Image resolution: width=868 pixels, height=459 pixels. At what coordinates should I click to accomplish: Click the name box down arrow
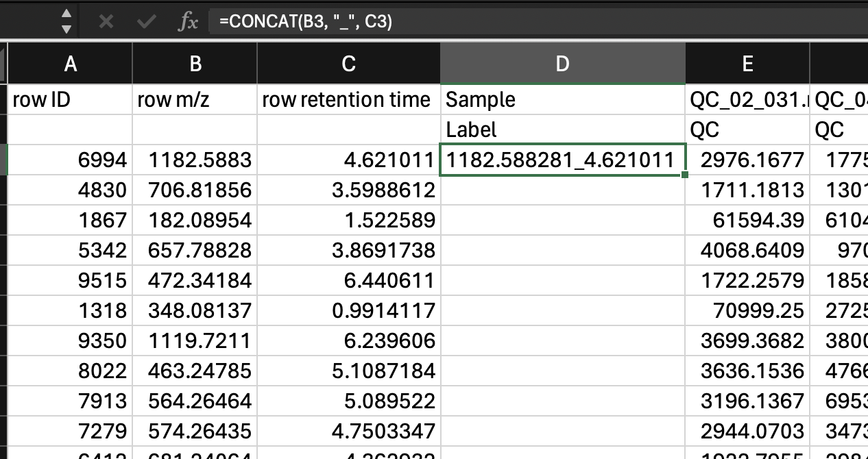[x=66, y=29]
